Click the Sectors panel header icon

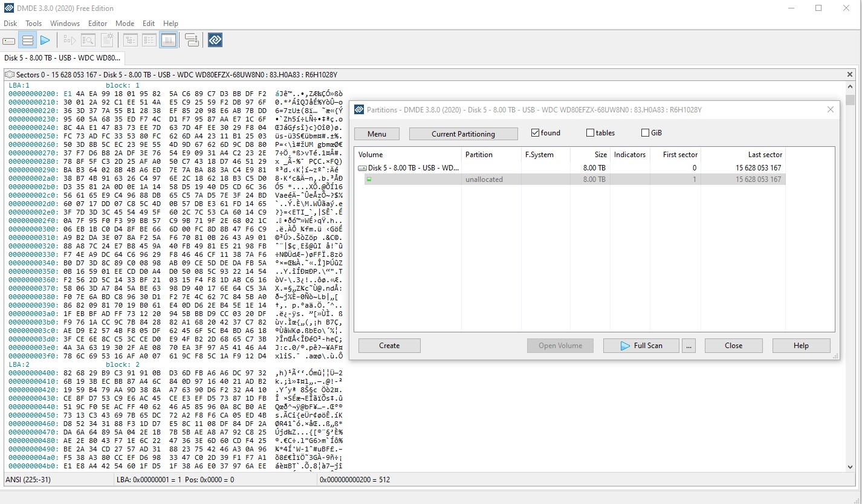[10, 75]
